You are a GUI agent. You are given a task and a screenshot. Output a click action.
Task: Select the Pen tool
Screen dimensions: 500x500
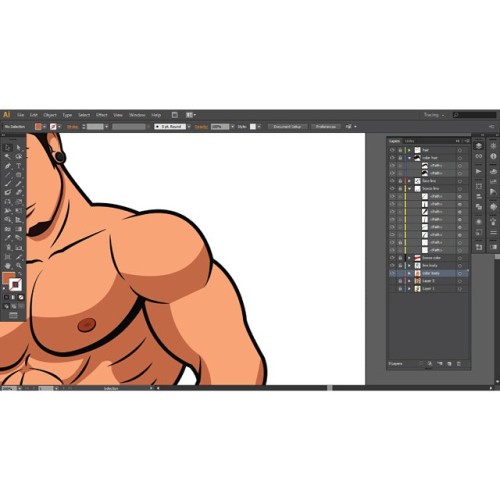[8, 165]
